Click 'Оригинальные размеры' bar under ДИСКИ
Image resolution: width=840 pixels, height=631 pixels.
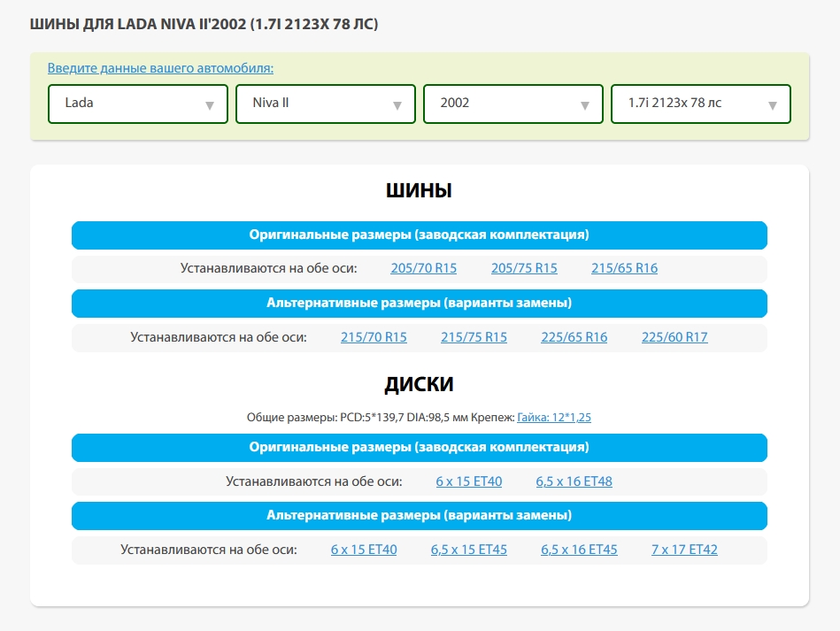tap(420, 448)
